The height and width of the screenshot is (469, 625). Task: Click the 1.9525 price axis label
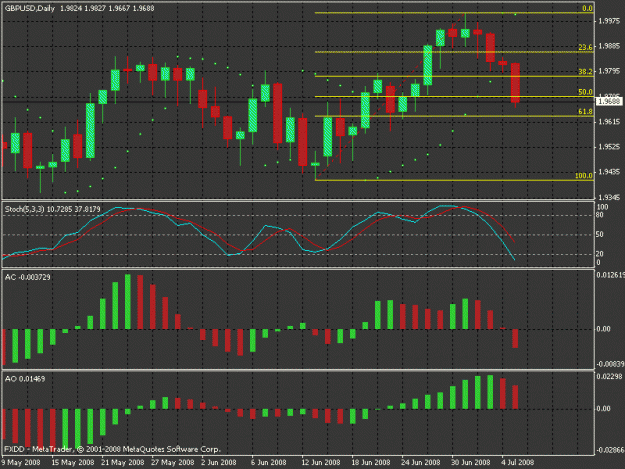609,147
